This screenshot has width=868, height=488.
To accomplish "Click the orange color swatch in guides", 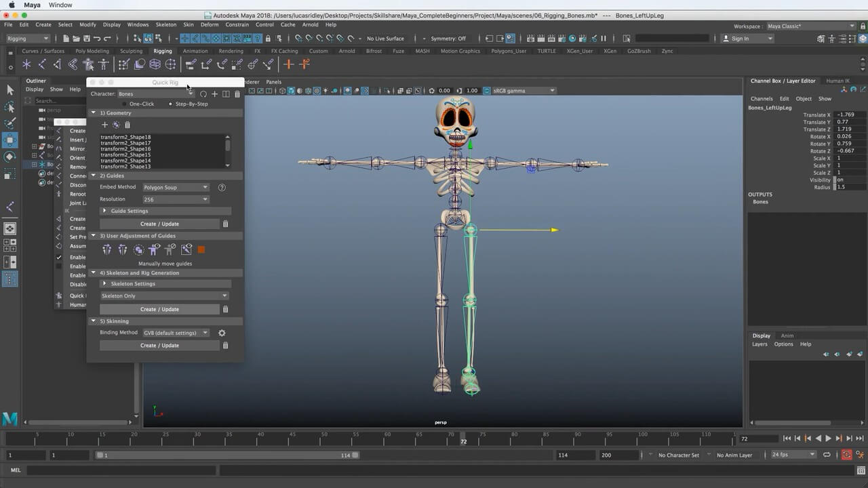I will coord(201,250).
